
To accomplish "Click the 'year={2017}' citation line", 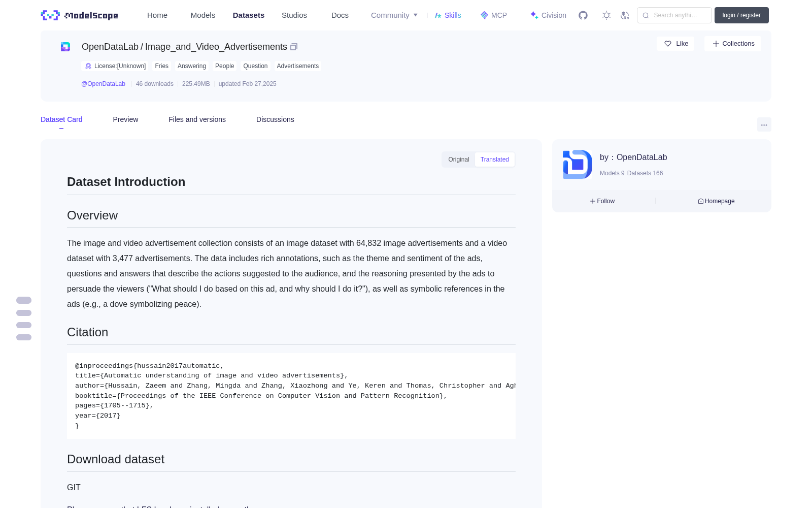I will point(98,416).
